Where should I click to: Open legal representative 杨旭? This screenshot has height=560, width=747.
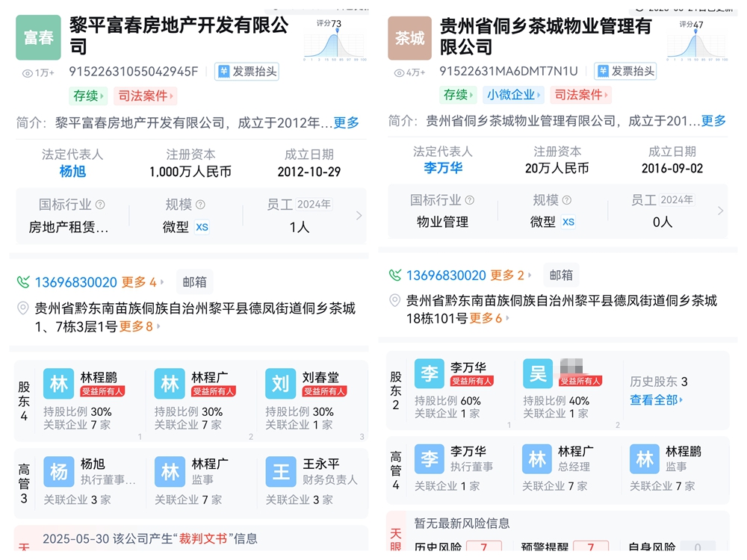pyautogui.click(x=72, y=172)
